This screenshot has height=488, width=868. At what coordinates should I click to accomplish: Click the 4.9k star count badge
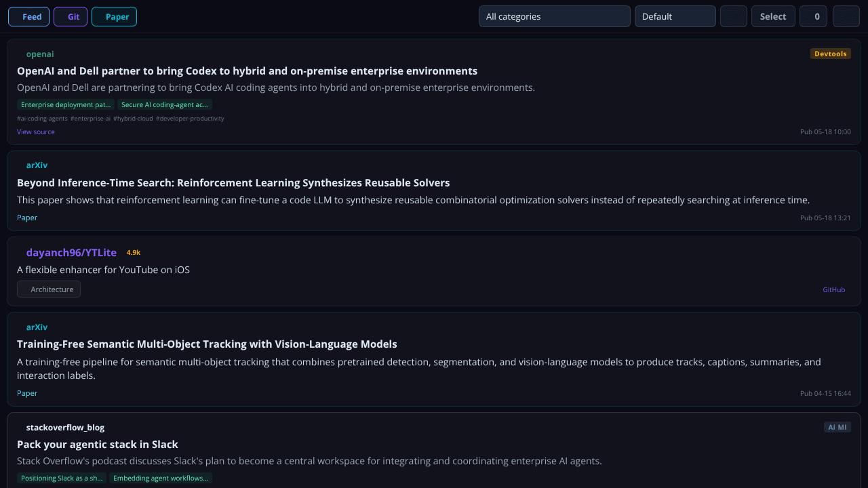click(134, 252)
